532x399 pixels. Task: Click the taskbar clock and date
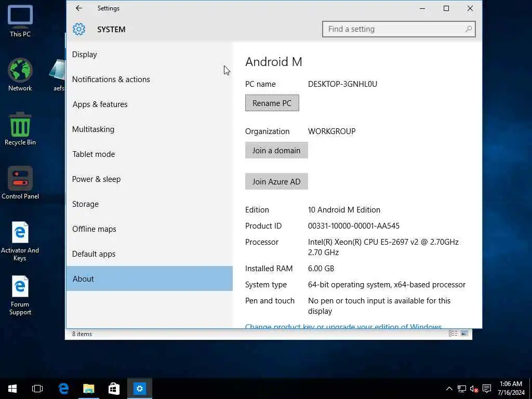pos(511,389)
